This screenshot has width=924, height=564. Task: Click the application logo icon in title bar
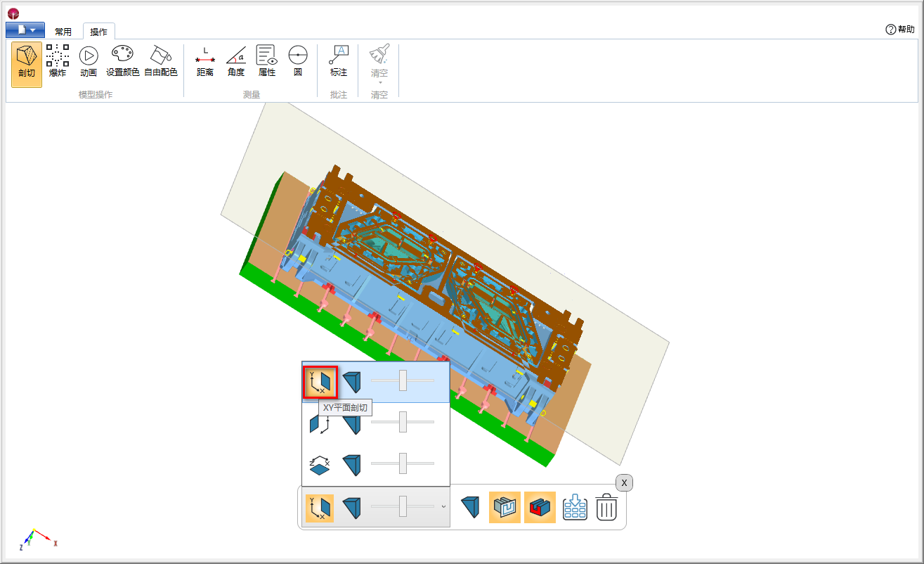(x=13, y=13)
